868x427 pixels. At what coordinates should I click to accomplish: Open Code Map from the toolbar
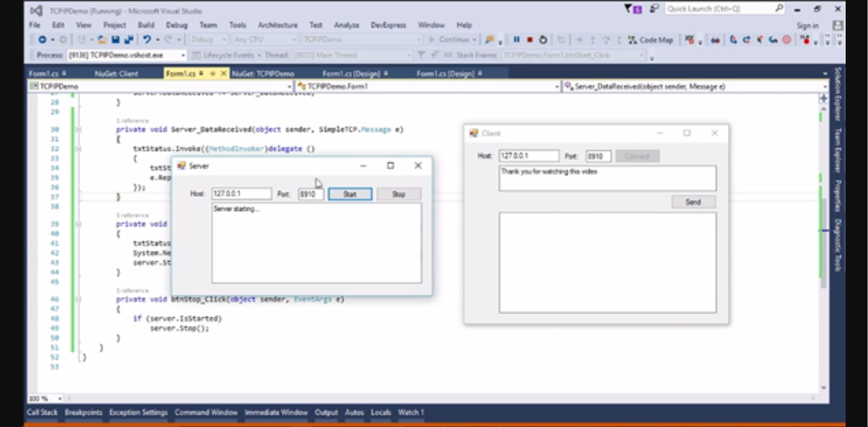pos(651,40)
